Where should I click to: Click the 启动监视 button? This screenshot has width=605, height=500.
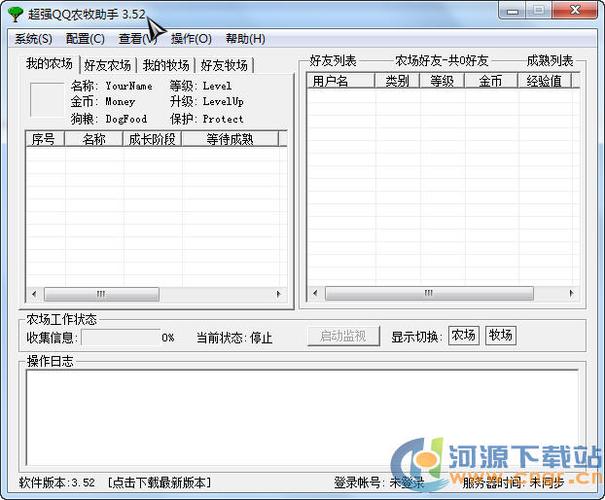tap(343, 336)
